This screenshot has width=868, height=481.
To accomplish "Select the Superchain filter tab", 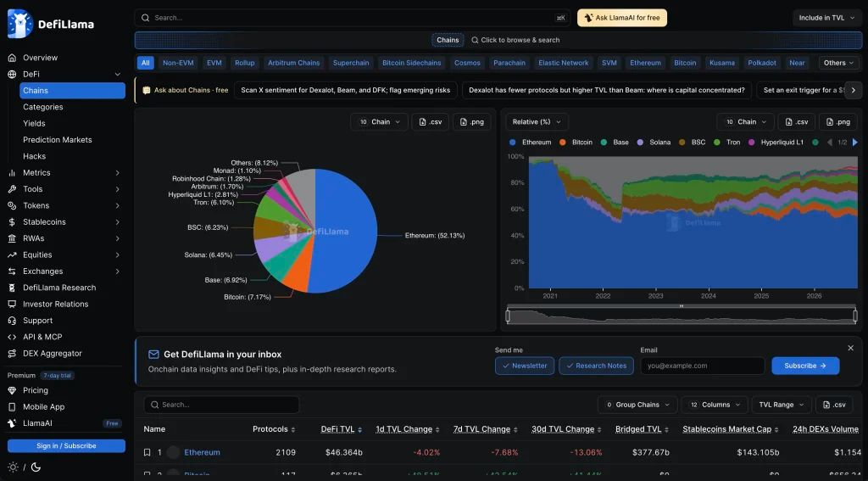I will [351, 63].
